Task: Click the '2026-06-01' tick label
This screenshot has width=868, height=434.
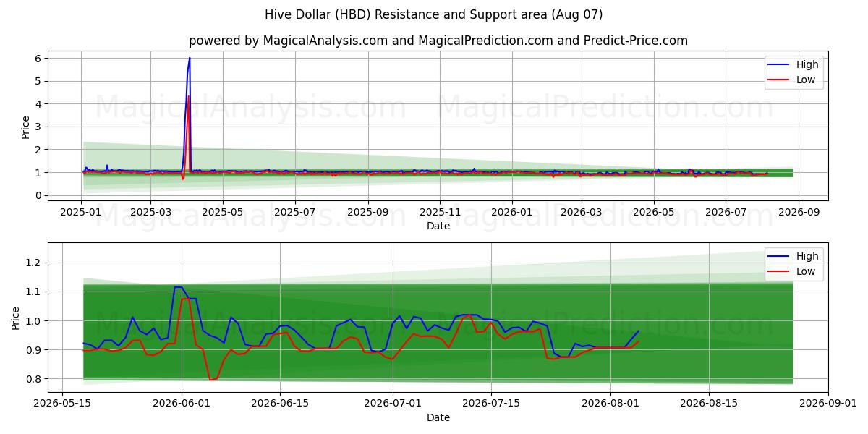Action: (x=182, y=403)
